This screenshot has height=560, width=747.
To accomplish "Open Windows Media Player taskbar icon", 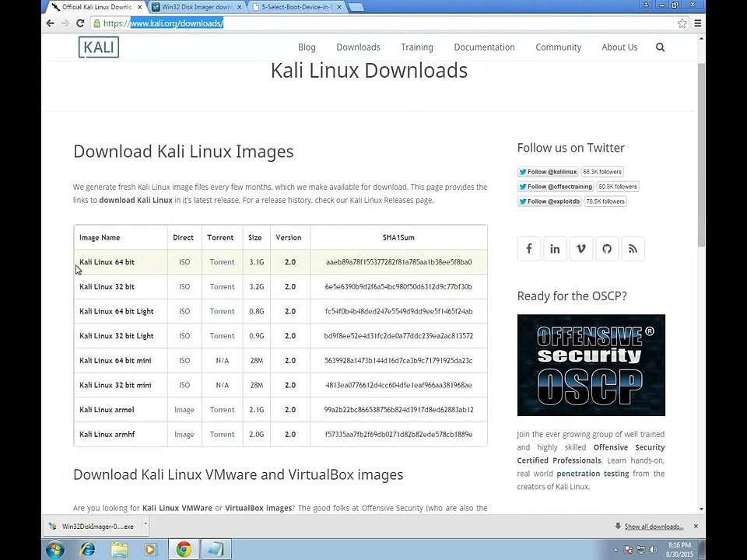I will tap(150, 550).
